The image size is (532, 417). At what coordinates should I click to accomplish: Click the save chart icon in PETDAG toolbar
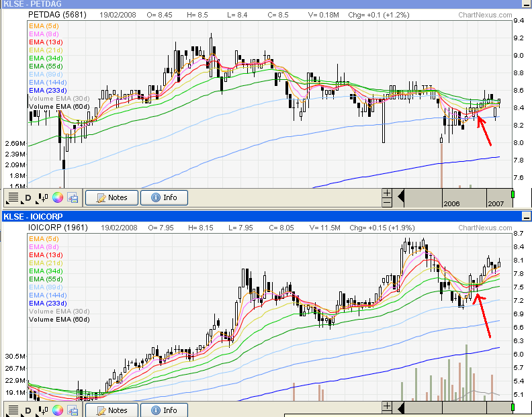click(x=73, y=197)
